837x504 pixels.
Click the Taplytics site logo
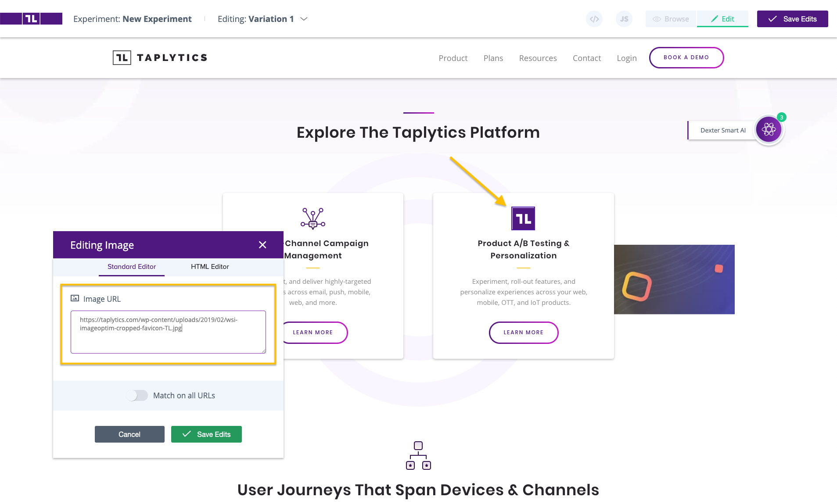(x=160, y=57)
